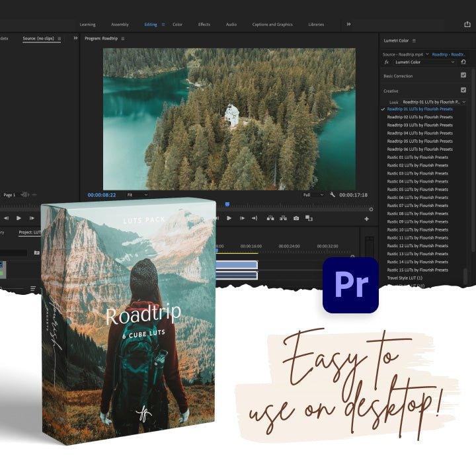Viewport: 476px width, 476px height.
Task: Disable the Basic Correction checkbox
Action: [x=463, y=75]
